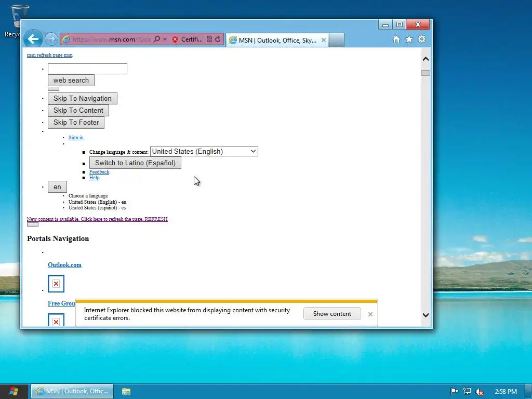Click the search magnifier in address bar

point(156,39)
